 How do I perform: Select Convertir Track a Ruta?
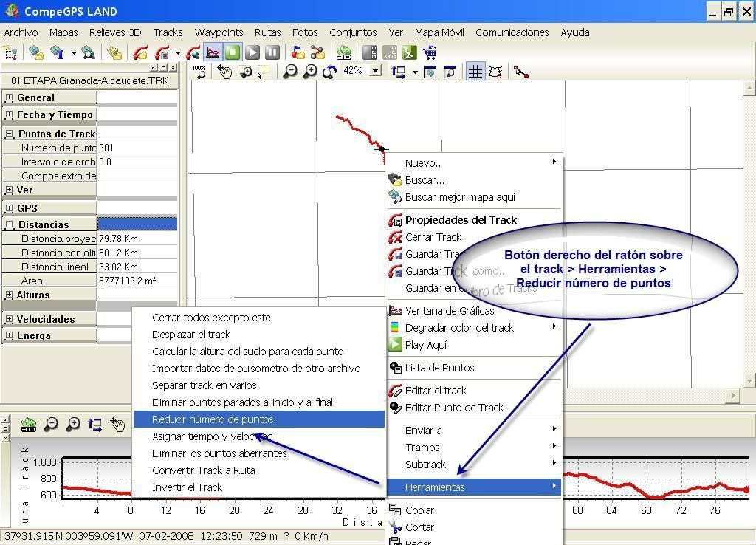[259, 470]
